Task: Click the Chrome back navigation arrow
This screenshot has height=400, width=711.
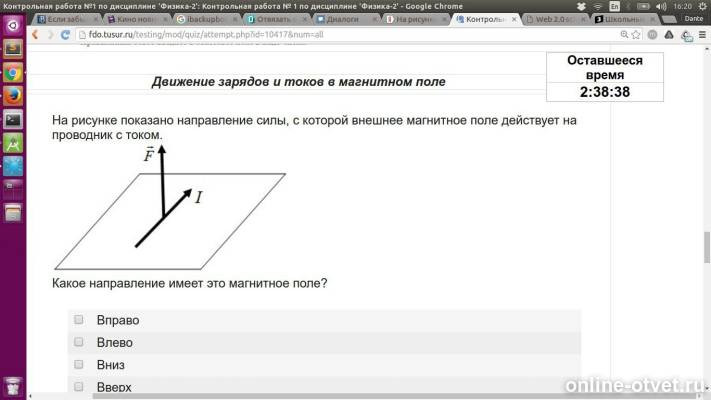Action: coord(35,34)
